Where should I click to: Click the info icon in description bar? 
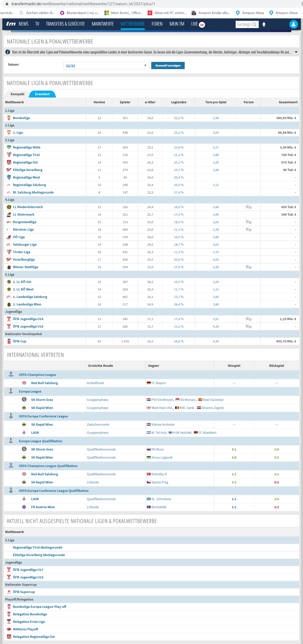(8, 52)
